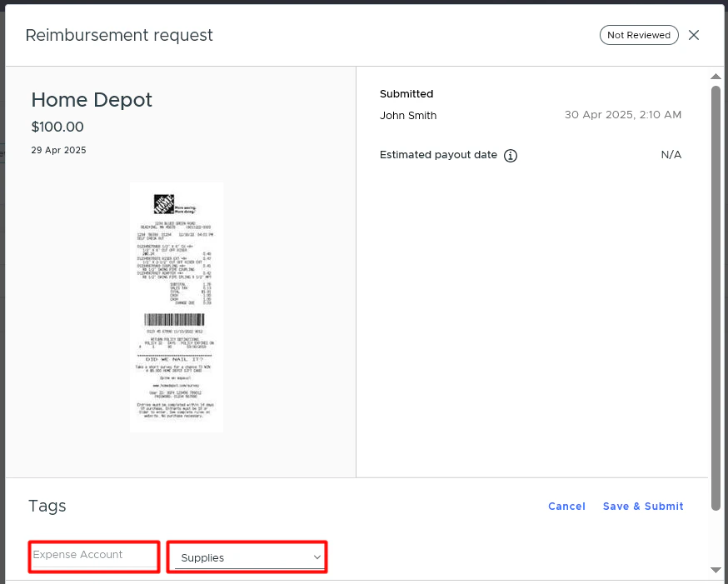Click the 30 Apr 2025, 2:10 AM timestamp
Image resolution: width=728 pixels, height=584 pixels.
(622, 115)
